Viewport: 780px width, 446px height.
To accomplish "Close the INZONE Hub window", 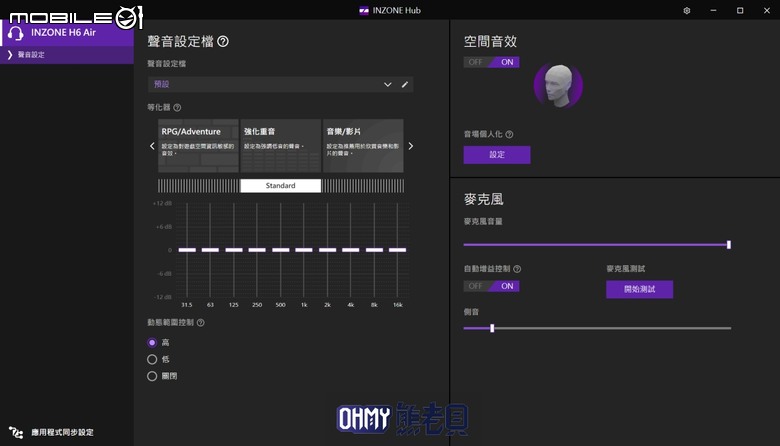I will [x=767, y=10].
